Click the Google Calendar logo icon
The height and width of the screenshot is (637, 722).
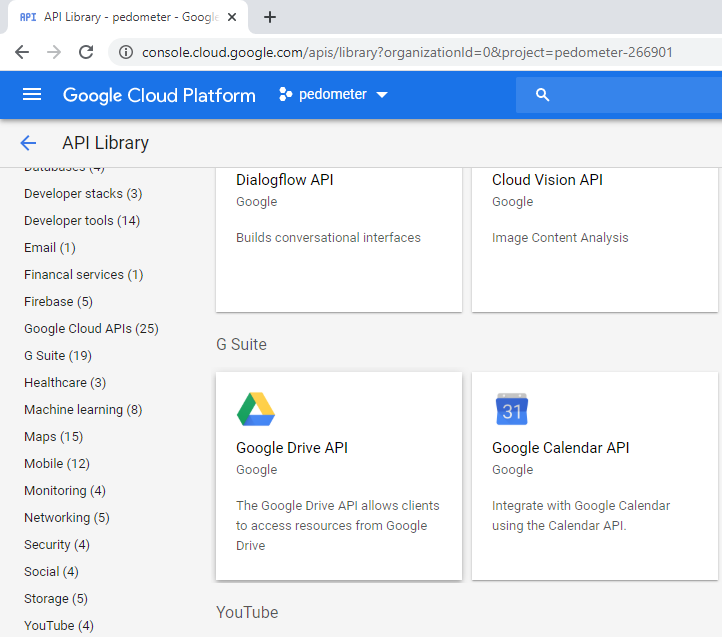pyautogui.click(x=512, y=409)
